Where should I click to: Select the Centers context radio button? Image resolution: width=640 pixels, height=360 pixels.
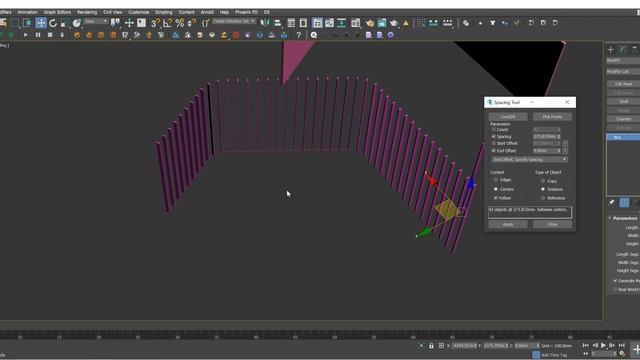[496, 189]
